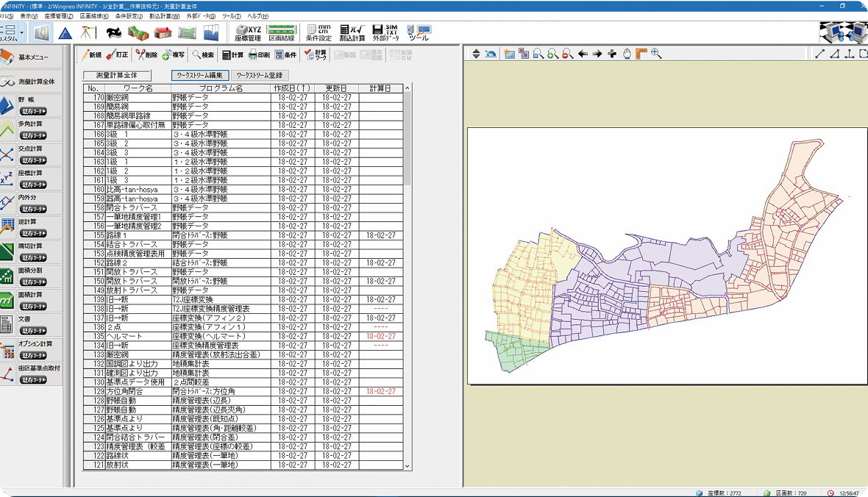Click ワークストリーム編集 button
This screenshot has width=868, height=497.
(x=199, y=75)
